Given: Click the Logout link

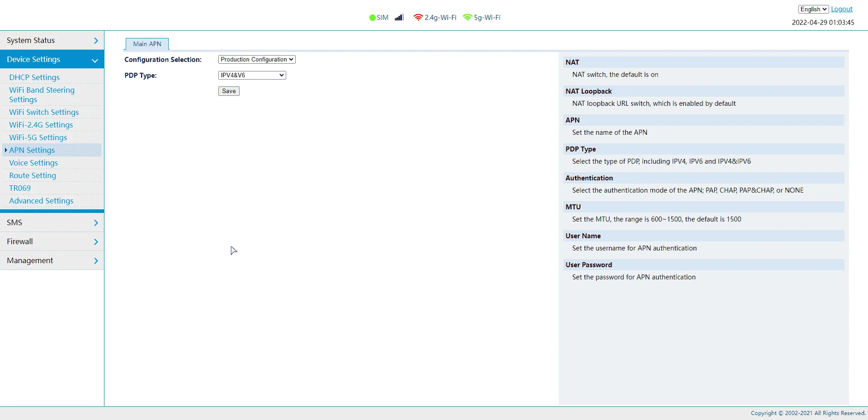Looking at the screenshot, I should click(x=842, y=9).
